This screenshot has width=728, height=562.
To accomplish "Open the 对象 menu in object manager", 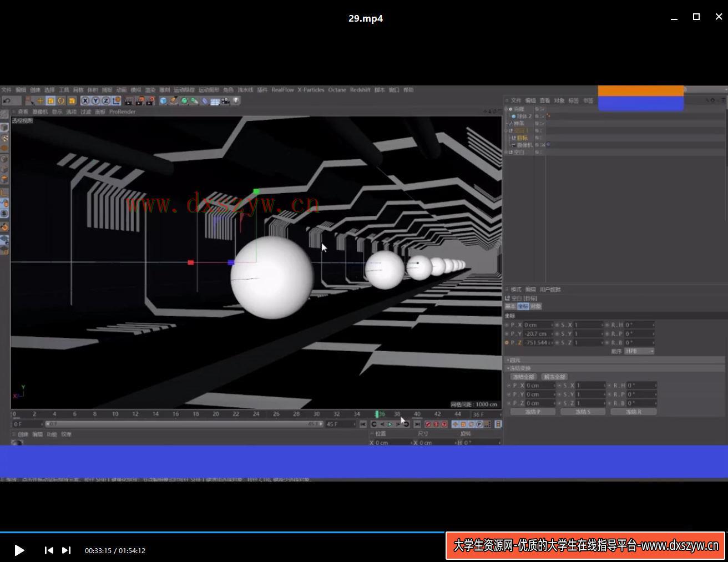I will (x=559, y=100).
